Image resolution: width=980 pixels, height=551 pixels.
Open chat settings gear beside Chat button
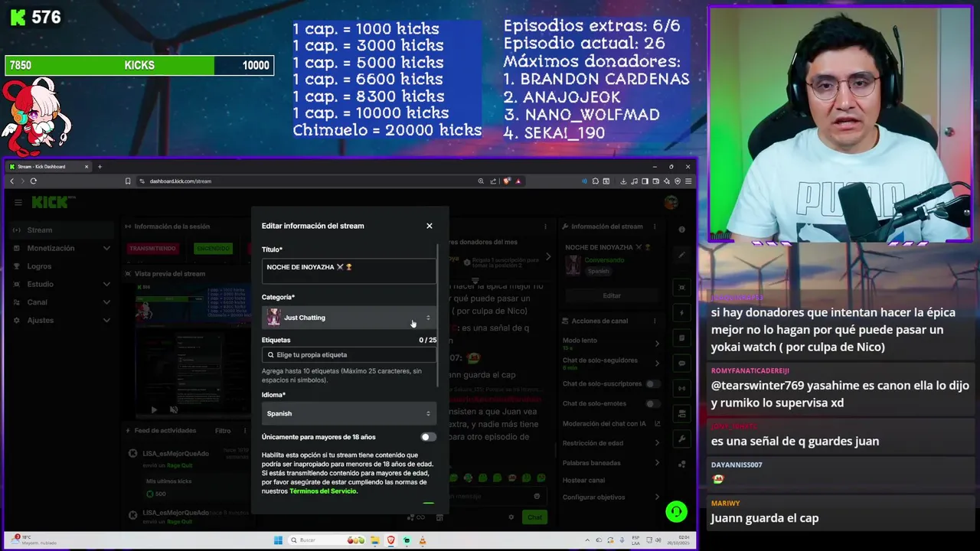(x=511, y=517)
